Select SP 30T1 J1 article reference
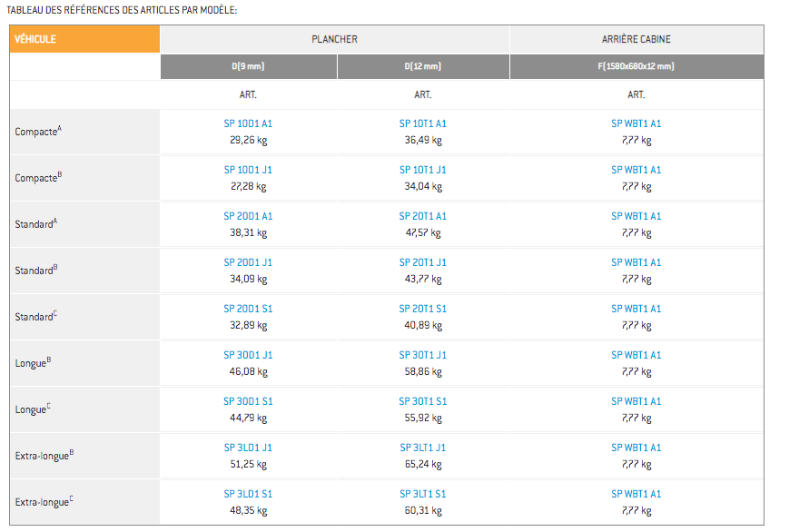Viewport: 799px width, 532px height. (422, 355)
